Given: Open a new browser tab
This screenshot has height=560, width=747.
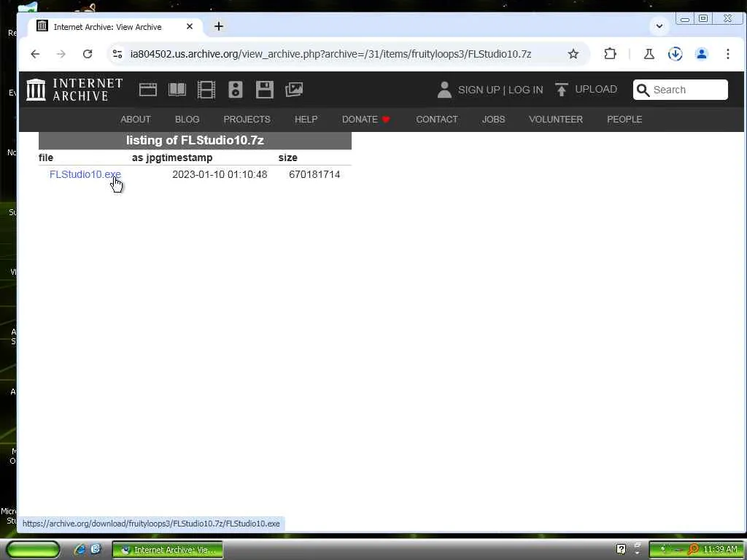Looking at the screenshot, I should [x=219, y=27].
